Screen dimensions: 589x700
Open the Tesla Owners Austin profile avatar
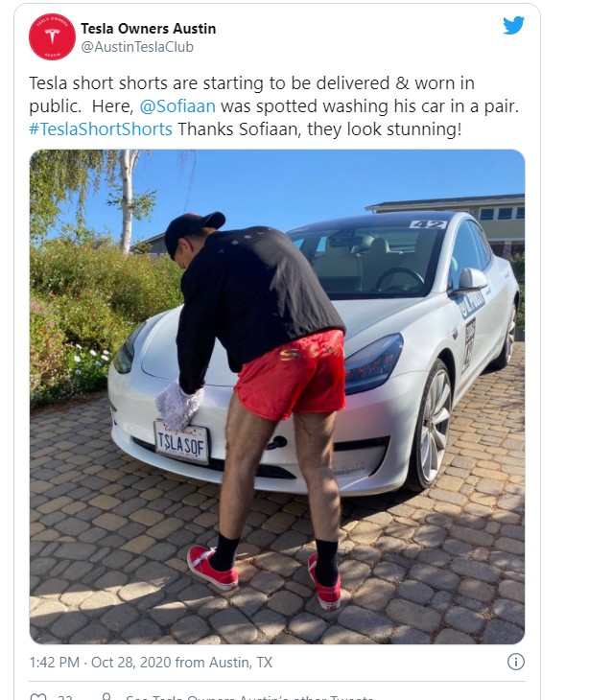pos(52,36)
